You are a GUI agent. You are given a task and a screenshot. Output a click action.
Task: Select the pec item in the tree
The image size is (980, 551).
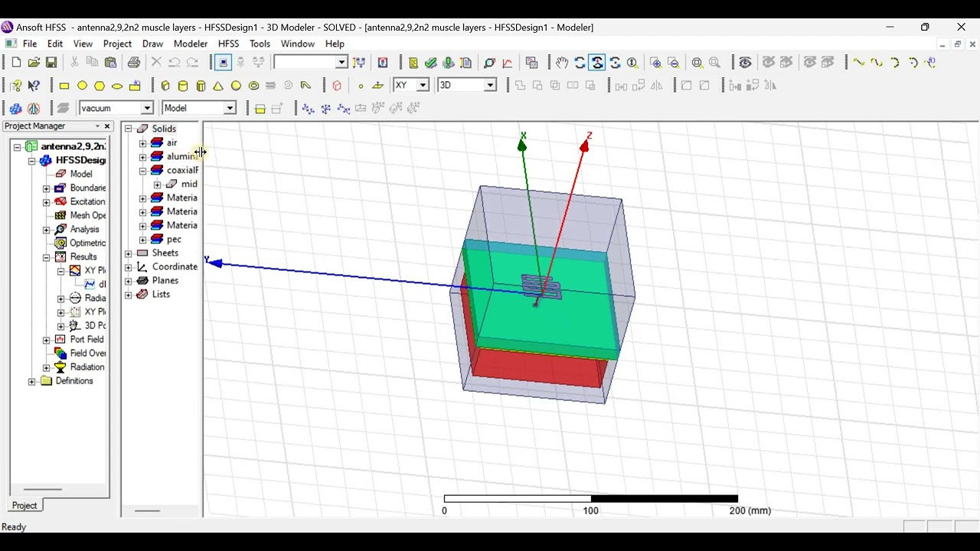174,240
